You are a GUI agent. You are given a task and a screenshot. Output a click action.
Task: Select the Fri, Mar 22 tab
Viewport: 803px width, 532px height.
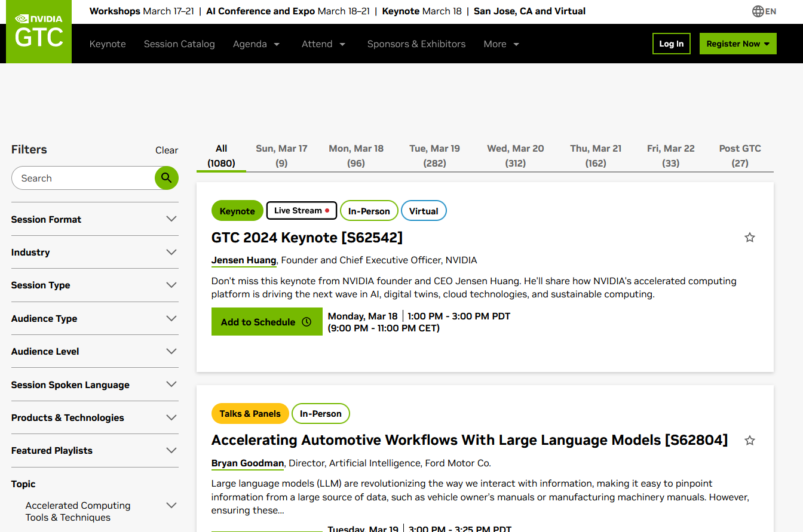[x=671, y=156]
